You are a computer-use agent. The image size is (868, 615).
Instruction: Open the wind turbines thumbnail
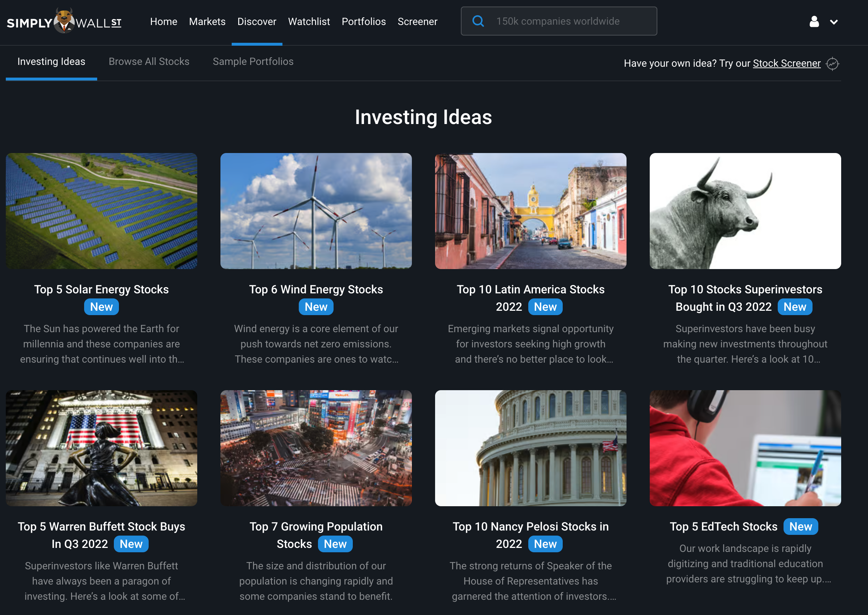click(x=316, y=211)
